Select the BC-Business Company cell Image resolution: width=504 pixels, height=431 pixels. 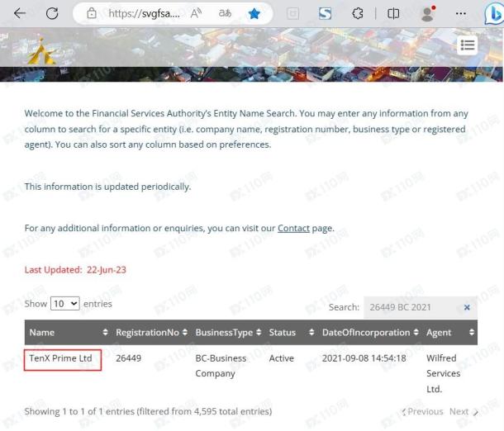tap(221, 366)
